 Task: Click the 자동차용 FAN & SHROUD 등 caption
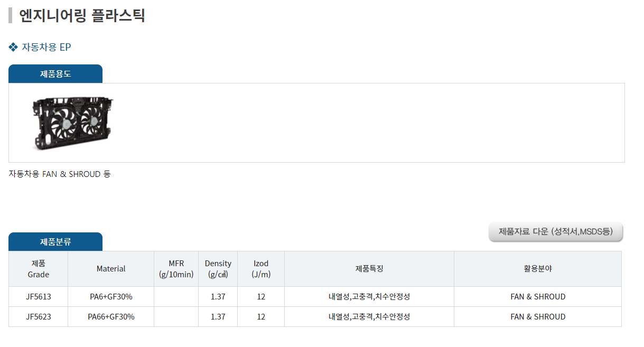[x=60, y=174]
